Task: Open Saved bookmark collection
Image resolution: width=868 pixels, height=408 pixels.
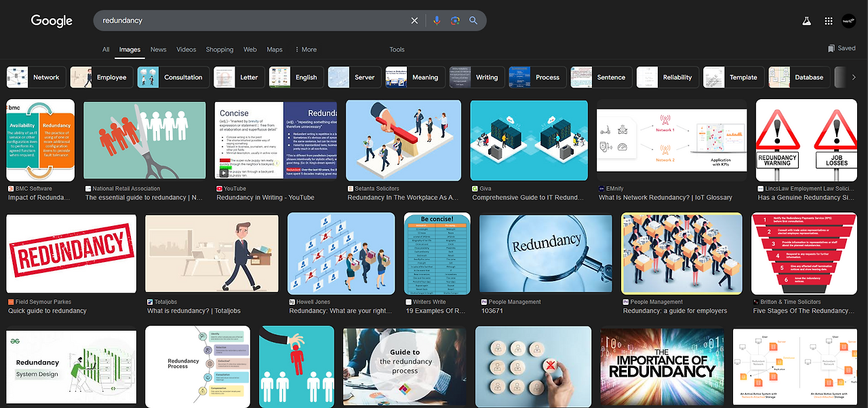Action: [x=842, y=48]
